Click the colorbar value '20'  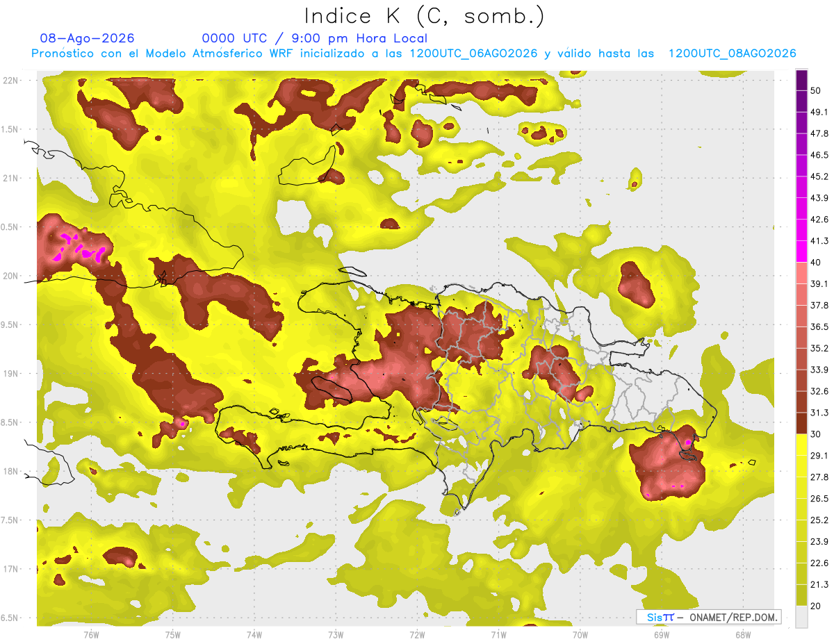[x=816, y=605]
